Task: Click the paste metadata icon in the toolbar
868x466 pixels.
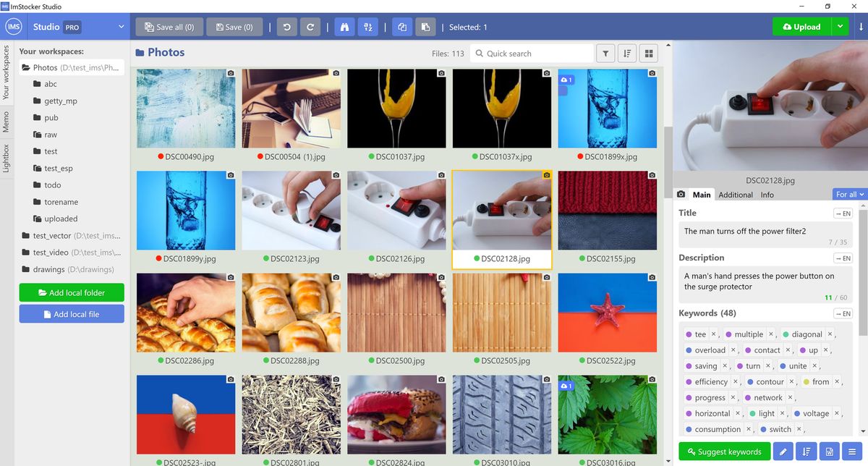Action: tap(425, 27)
